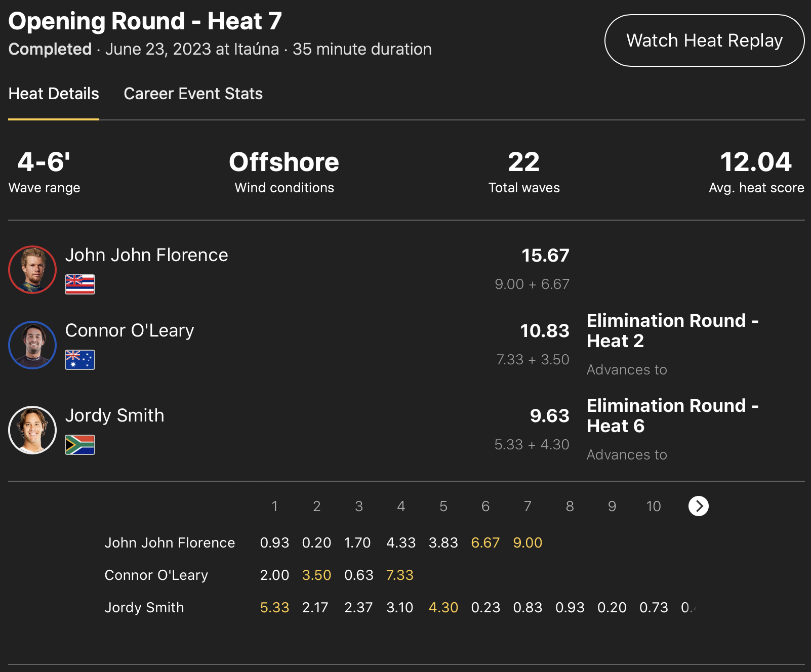Click the John John Florence name heading
811x672 pixels.
(146, 255)
